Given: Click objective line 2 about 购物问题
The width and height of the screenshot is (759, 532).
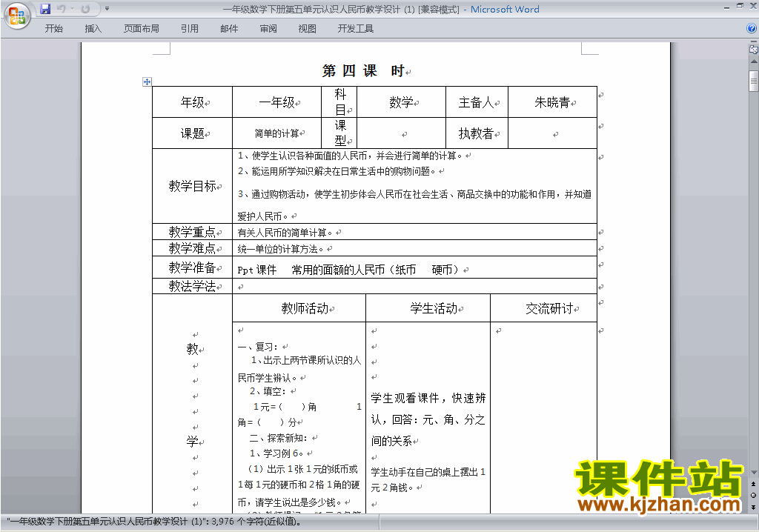Looking at the screenshot, I should (337, 171).
